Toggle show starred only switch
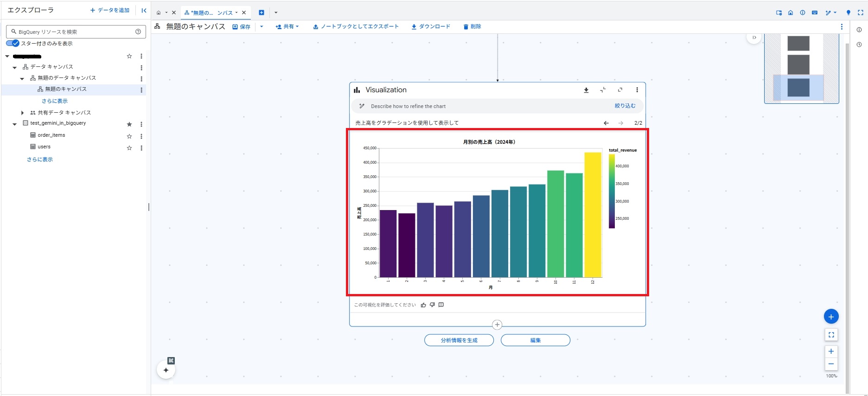Viewport: 868px width, 396px height. point(13,44)
